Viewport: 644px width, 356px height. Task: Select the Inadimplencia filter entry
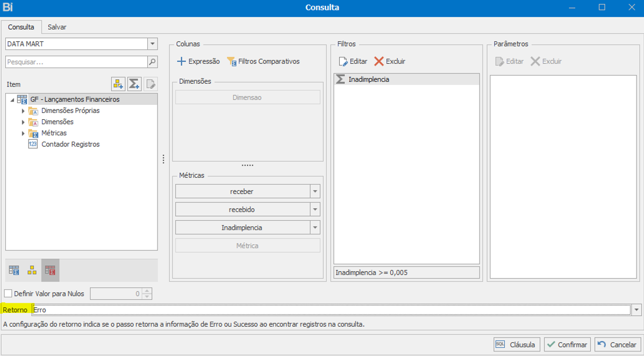click(x=407, y=79)
